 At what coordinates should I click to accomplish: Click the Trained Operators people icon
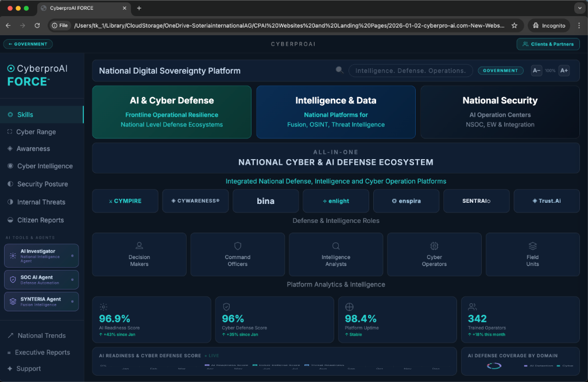pos(472,307)
